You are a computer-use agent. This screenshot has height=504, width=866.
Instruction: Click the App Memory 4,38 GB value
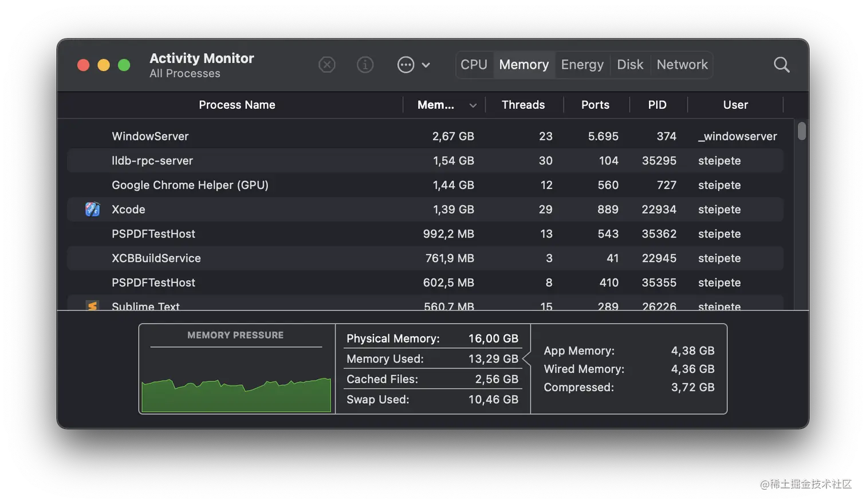tap(692, 351)
